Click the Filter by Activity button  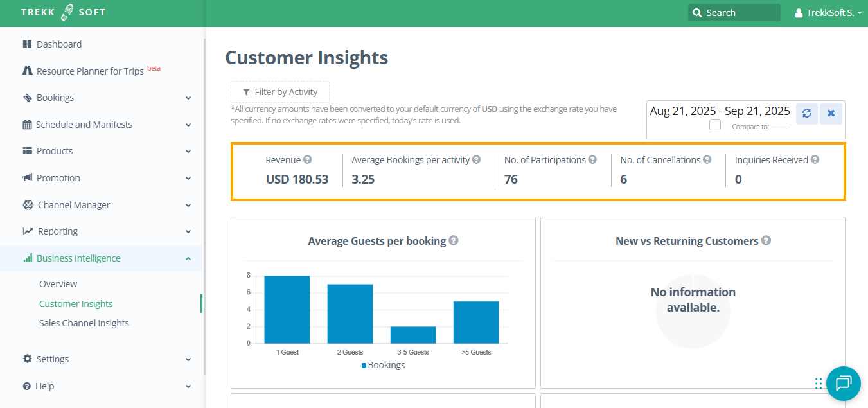pyautogui.click(x=279, y=92)
